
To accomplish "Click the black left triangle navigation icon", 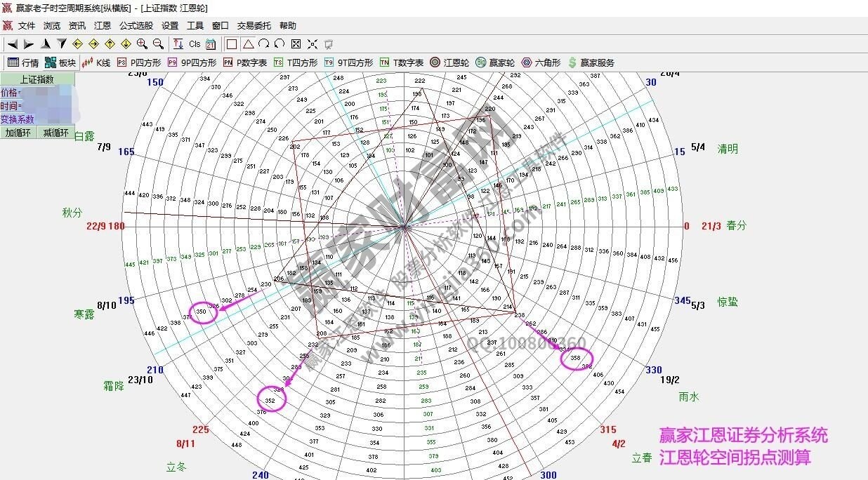I will pyautogui.click(x=13, y=44).
